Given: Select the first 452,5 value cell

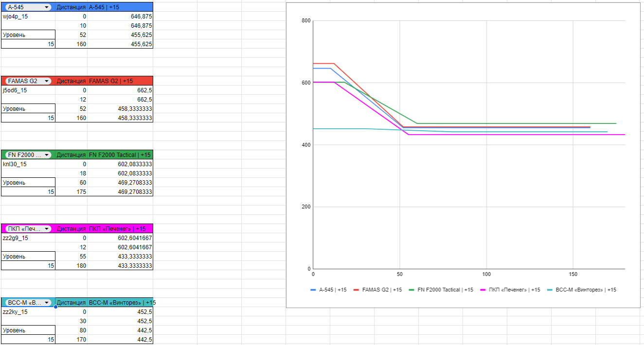Looking at the screenshot, I should 120,312.
